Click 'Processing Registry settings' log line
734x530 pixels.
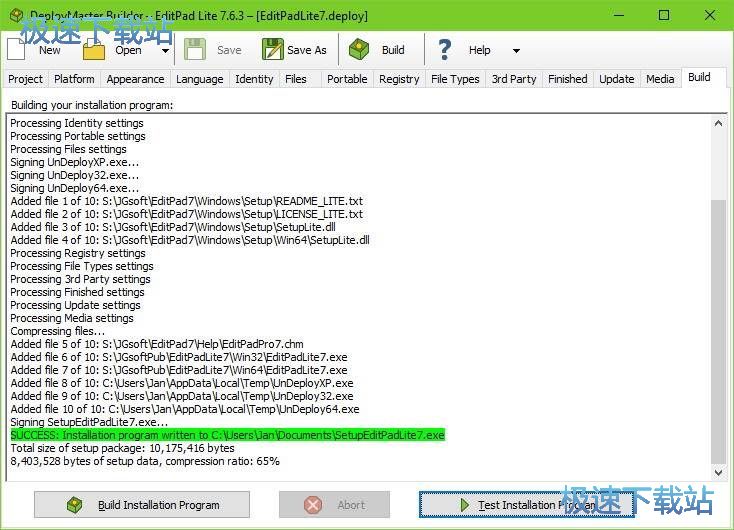[x=78, y=253]
